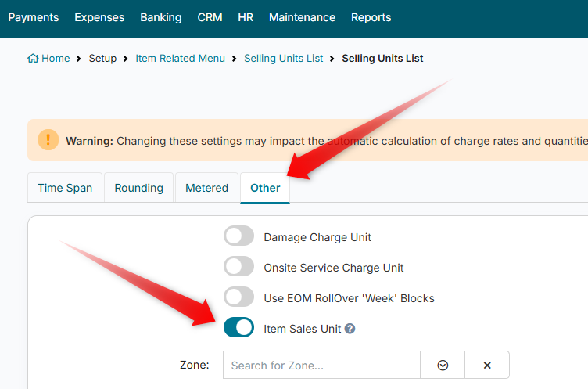
Task: Focus the Search for Zone input field
Action: click(x=321, y=366)
